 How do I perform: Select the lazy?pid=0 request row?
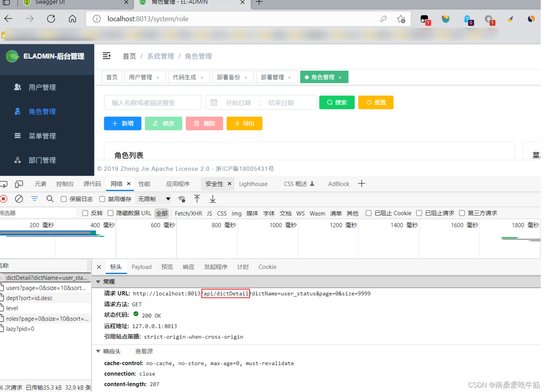point(45,329)
